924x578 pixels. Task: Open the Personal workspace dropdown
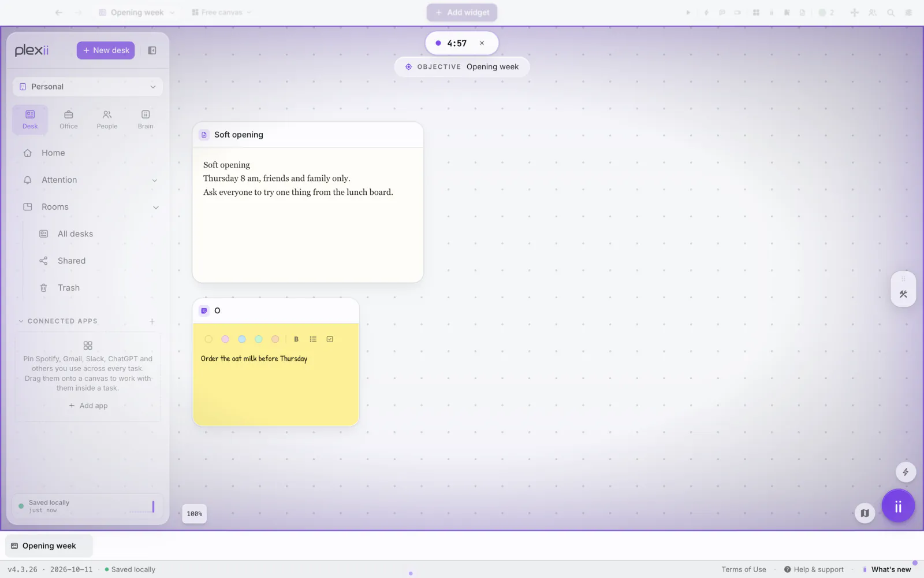point(88,87)
